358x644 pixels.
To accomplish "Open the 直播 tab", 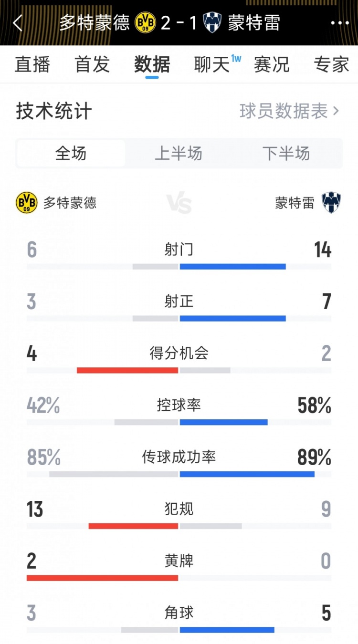I will (x=32, y=65).
